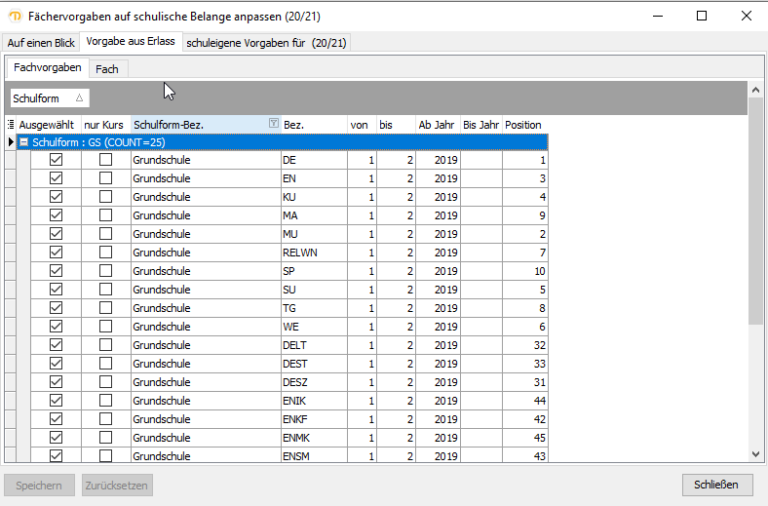This screenshot has height=506, width=768.
Task: Sort by the Bez. column header
Action: tap(312, 125)
